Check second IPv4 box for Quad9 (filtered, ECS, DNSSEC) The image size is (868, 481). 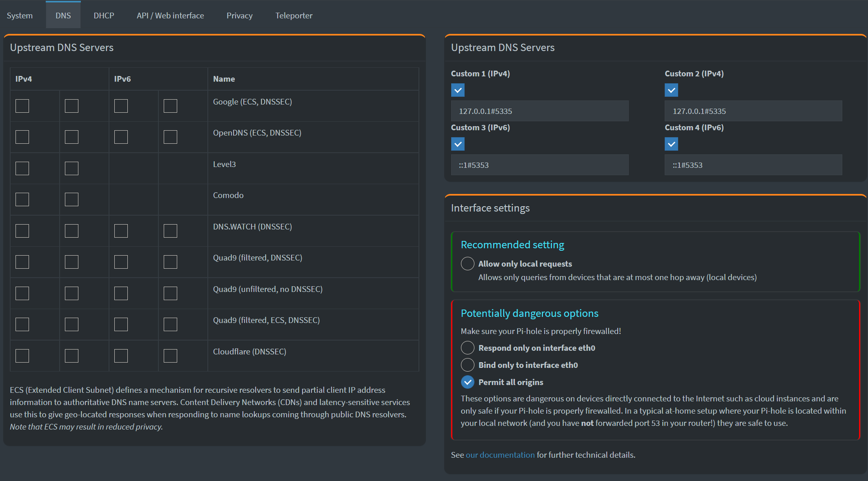pos(71,324)
